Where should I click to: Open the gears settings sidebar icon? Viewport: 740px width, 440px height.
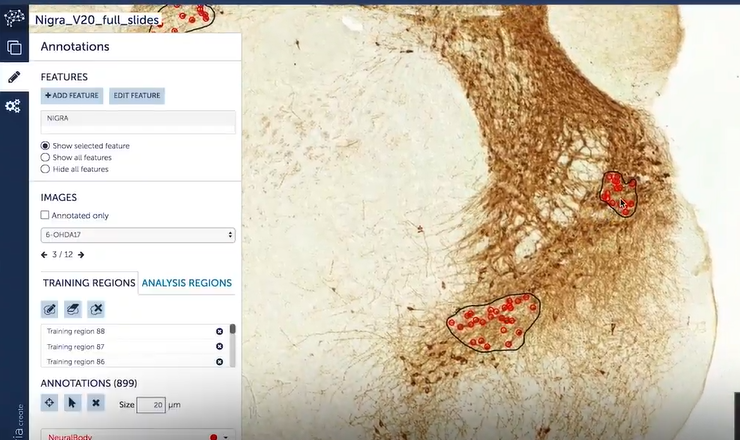tap(13, 106)
